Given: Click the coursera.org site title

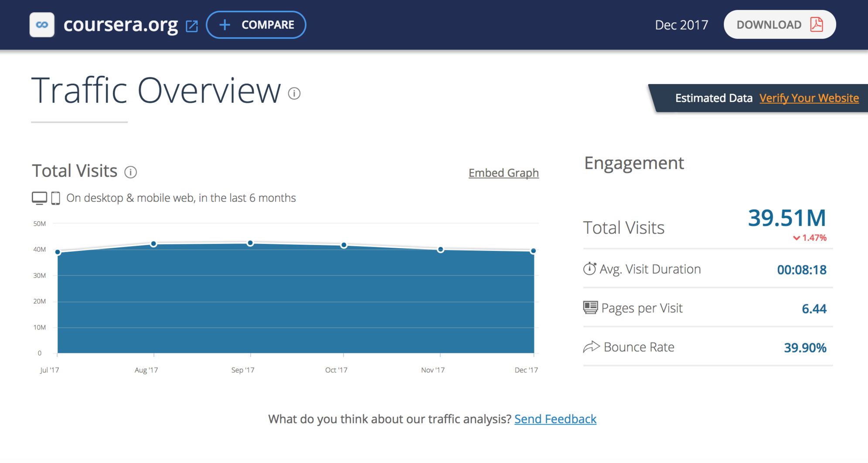Looking at the screenshot, I should point(121,25).
